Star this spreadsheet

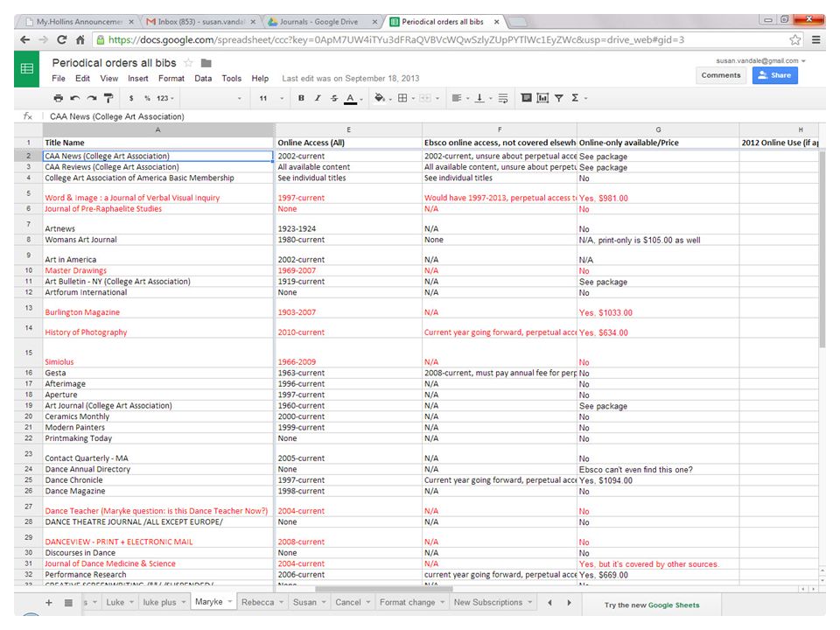189,63
